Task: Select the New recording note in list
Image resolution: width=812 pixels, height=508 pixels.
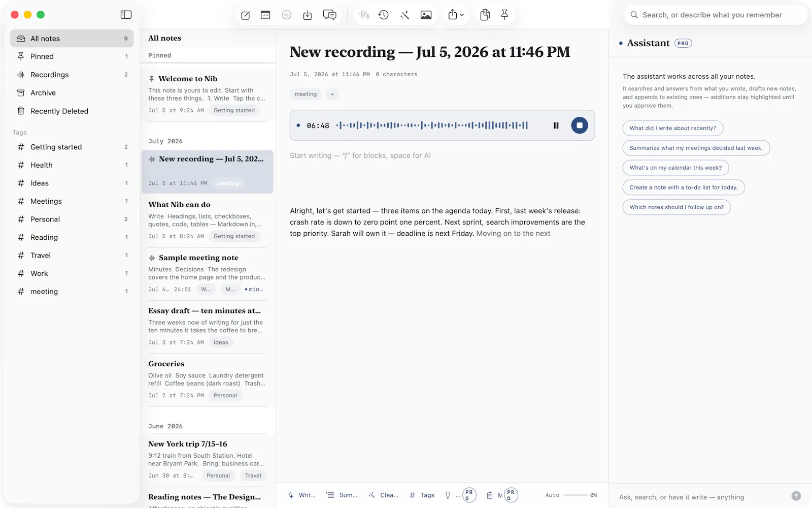Action: click(208, 172)
